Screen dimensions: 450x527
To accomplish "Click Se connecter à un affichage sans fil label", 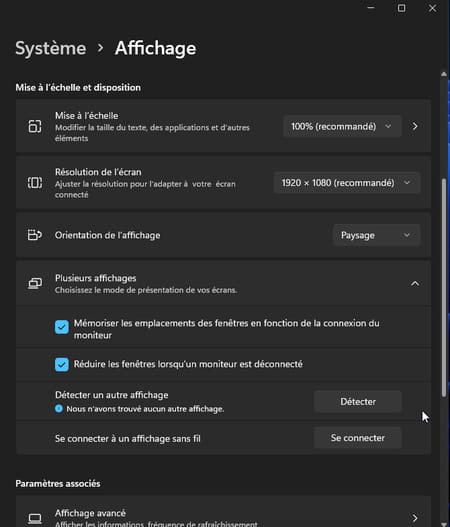I will (x=128, y=439).
